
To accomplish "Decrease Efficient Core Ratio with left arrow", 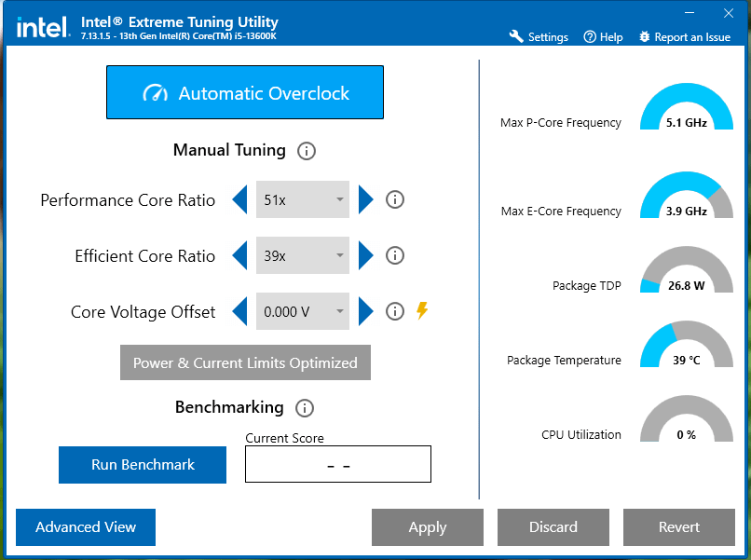I will [240, 255].
